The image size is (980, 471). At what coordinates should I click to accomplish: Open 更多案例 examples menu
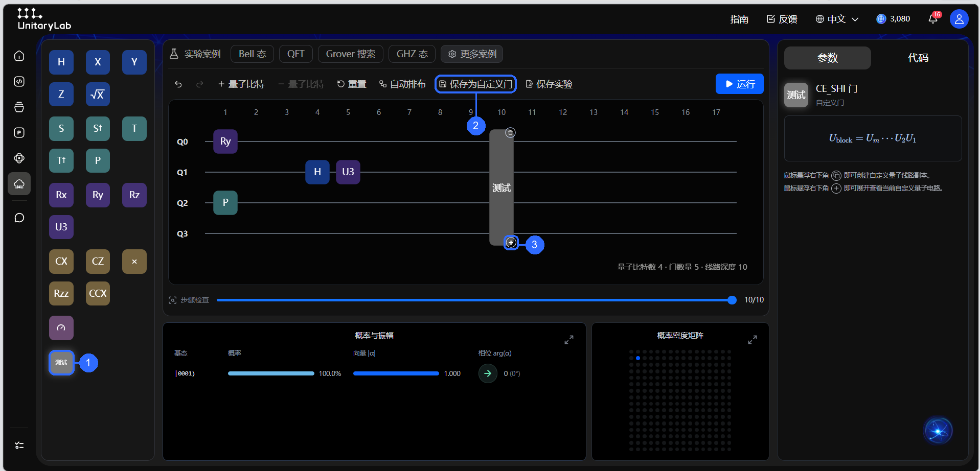tap(472, 54)
